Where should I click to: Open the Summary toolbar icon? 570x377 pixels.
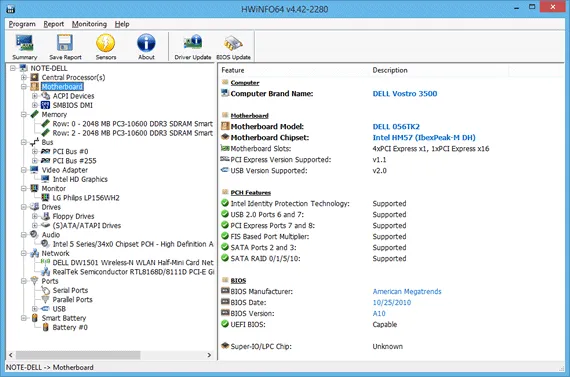24,47
